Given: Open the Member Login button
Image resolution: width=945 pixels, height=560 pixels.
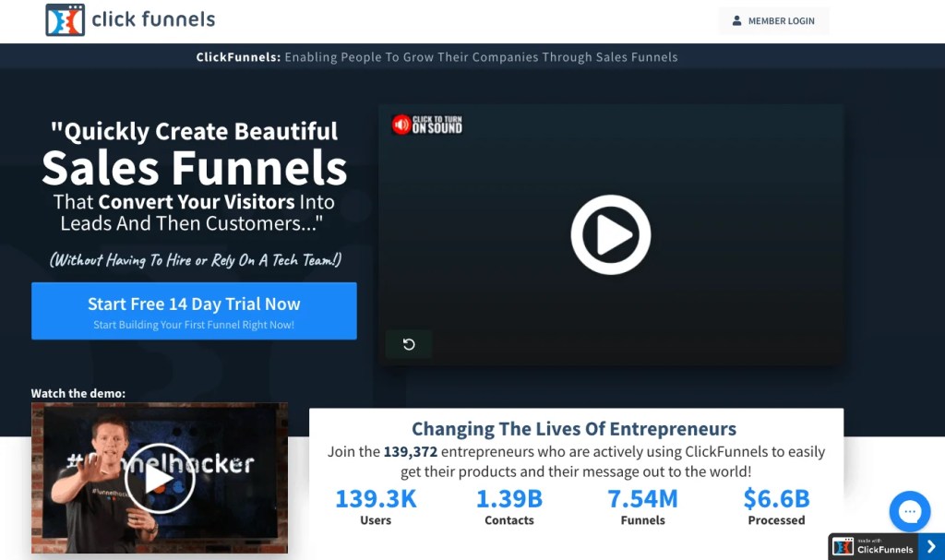Looking at the screenshot, I should point(773,20).
